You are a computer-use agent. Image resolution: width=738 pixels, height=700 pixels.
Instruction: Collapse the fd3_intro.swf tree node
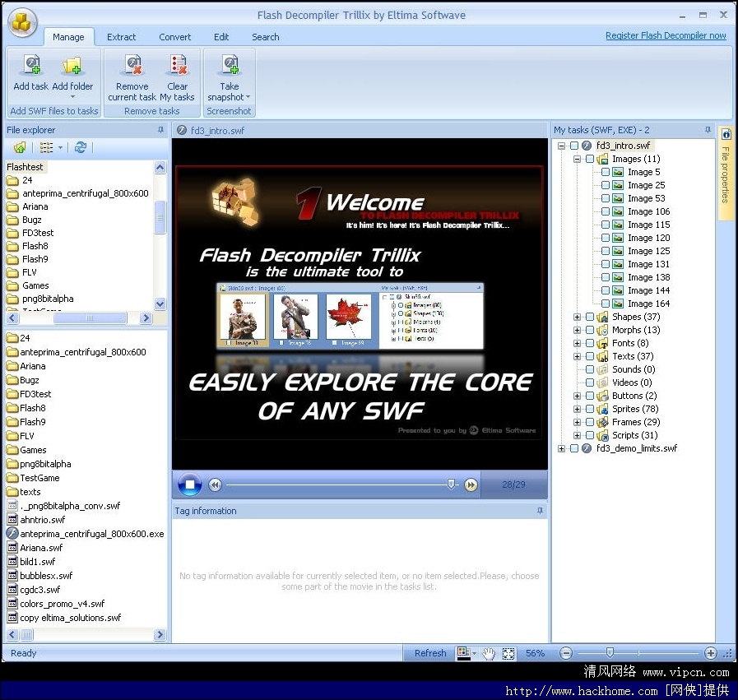(x=561, y=146)
